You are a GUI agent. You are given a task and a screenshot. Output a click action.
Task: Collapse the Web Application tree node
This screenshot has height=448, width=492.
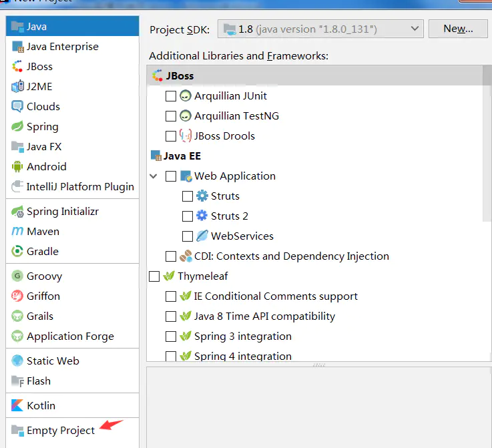(x=154, y=176)
